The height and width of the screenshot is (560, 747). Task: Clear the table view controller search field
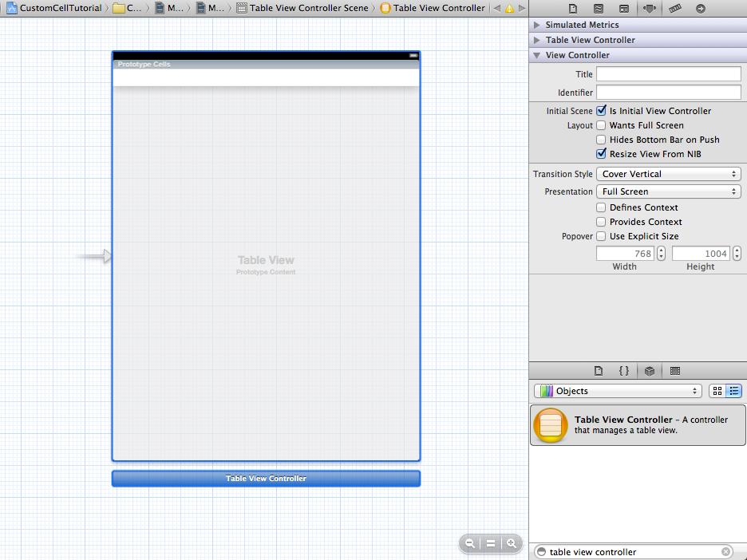(725, 551)
